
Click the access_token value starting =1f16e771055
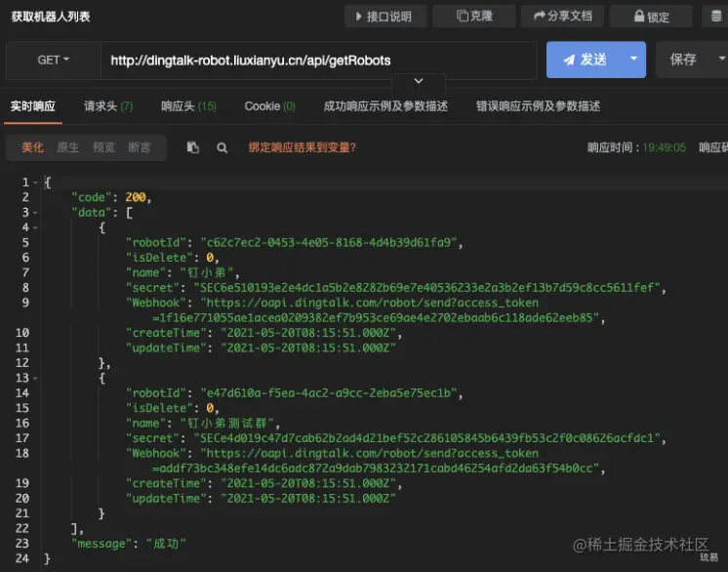tap(376, 317)
